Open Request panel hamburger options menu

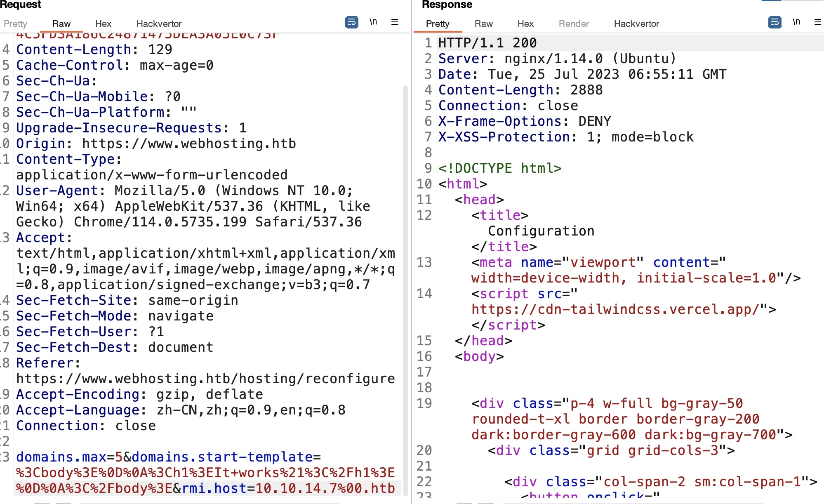pos(395,22)
